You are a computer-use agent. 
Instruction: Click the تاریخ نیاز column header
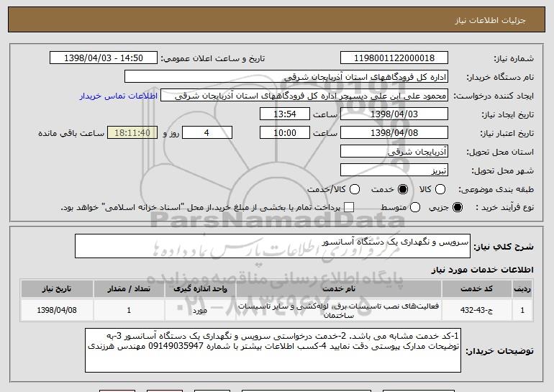pos(57,289)
